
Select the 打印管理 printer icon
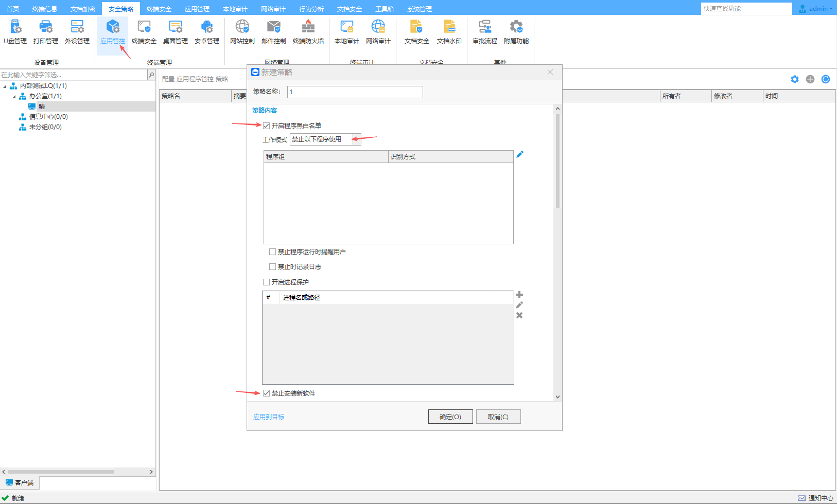(46, 32)
